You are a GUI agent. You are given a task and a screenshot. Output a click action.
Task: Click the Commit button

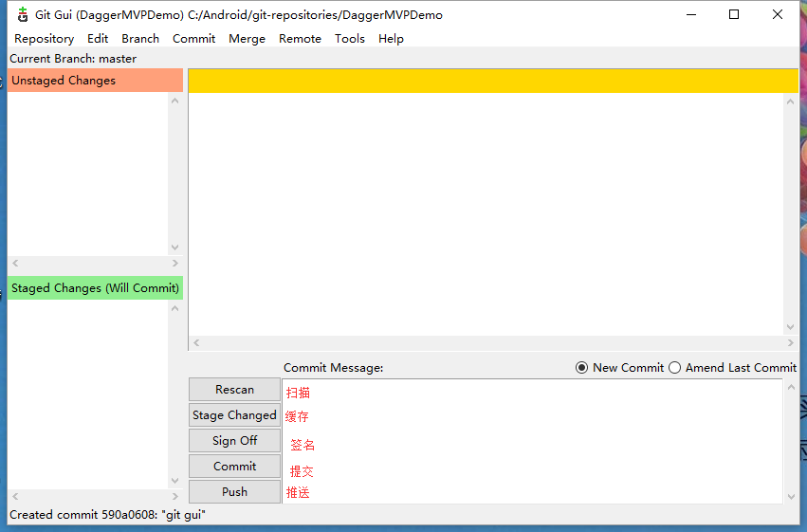click(234, 467)
